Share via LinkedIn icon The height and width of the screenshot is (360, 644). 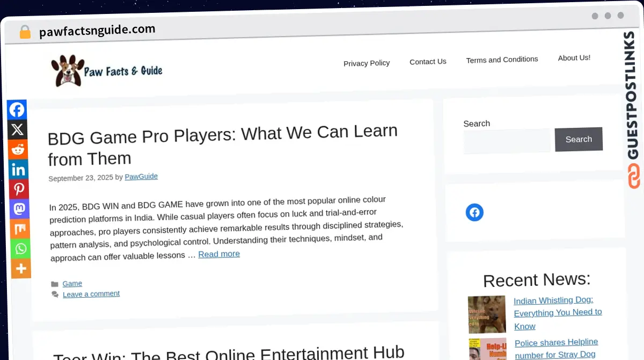(x=18, y=170)
